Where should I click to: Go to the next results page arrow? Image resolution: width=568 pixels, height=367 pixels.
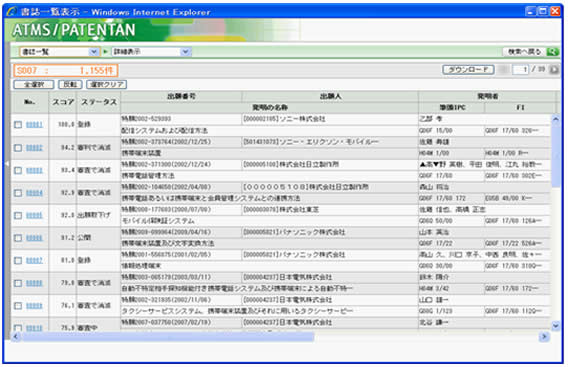tap(554, 70)
